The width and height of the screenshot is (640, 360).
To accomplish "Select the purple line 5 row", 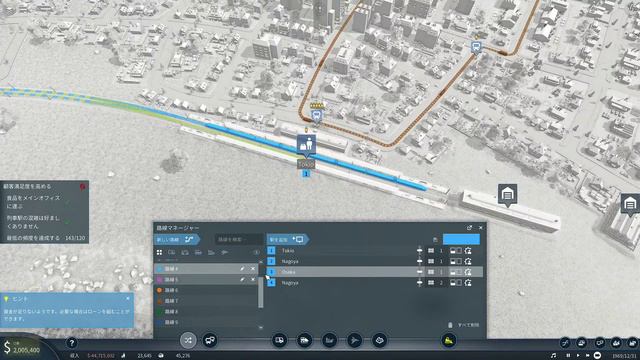I will tap(206, 280).
